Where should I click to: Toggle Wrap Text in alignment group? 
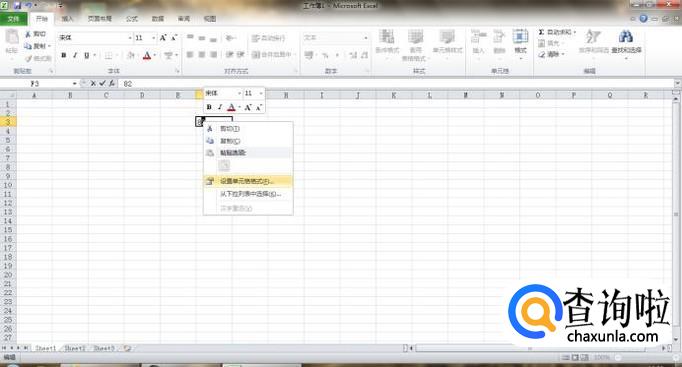click(268, 38)
